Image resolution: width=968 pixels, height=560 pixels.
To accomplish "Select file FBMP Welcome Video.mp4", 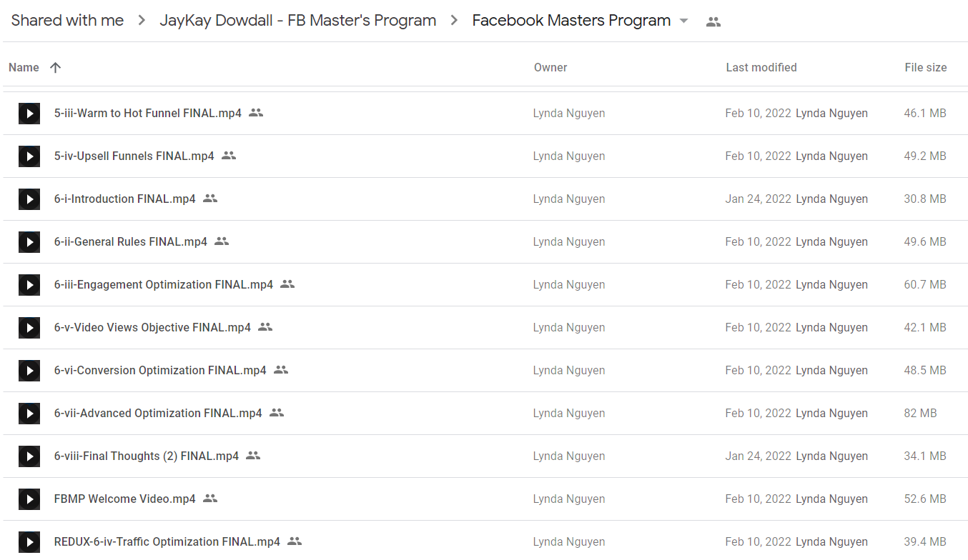I will click(125, 499).
